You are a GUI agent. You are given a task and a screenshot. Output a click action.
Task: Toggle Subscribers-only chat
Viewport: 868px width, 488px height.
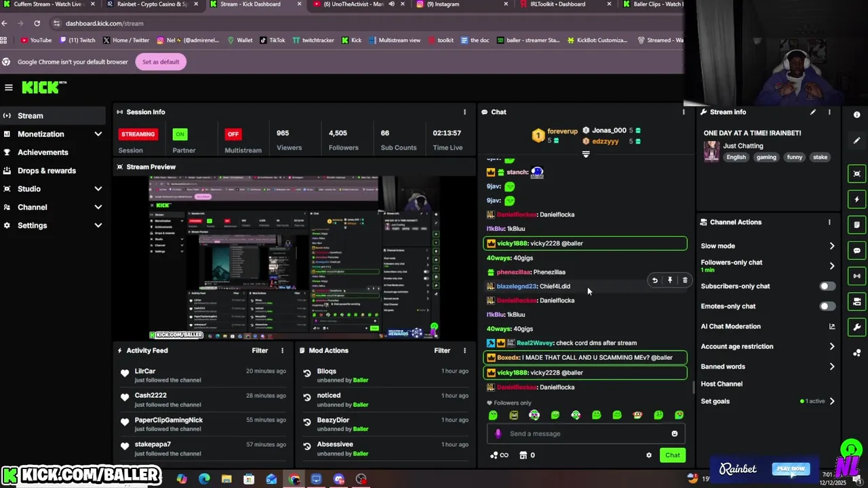pyautogui.click(x=827, y=286)
